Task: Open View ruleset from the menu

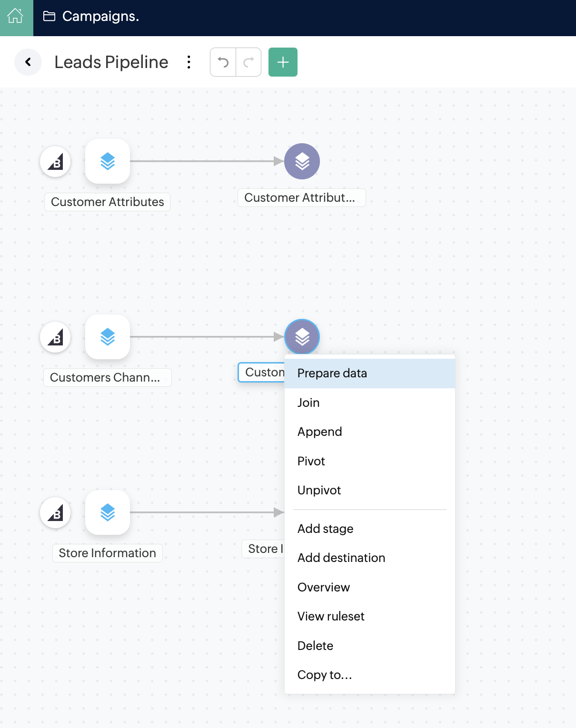Action: click(x=331, y=616)
